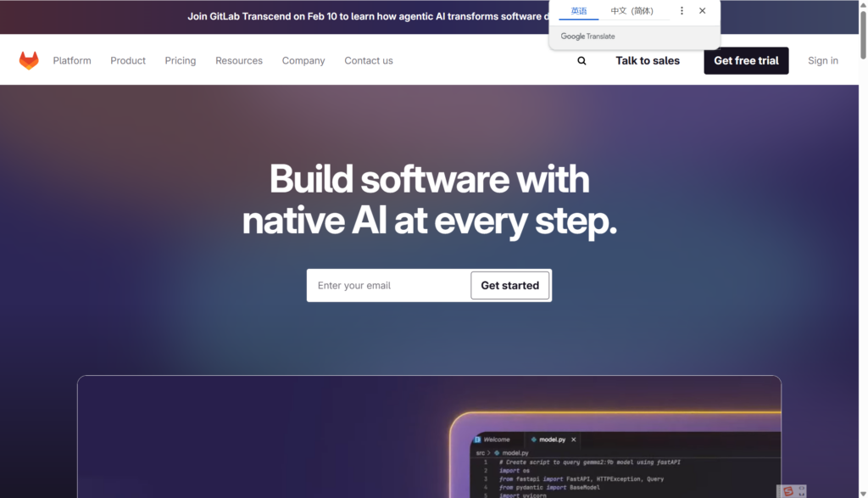The width and height of the screenshot is (868, 498).
Task: Open the Sign in link
Action: (822, 60)
